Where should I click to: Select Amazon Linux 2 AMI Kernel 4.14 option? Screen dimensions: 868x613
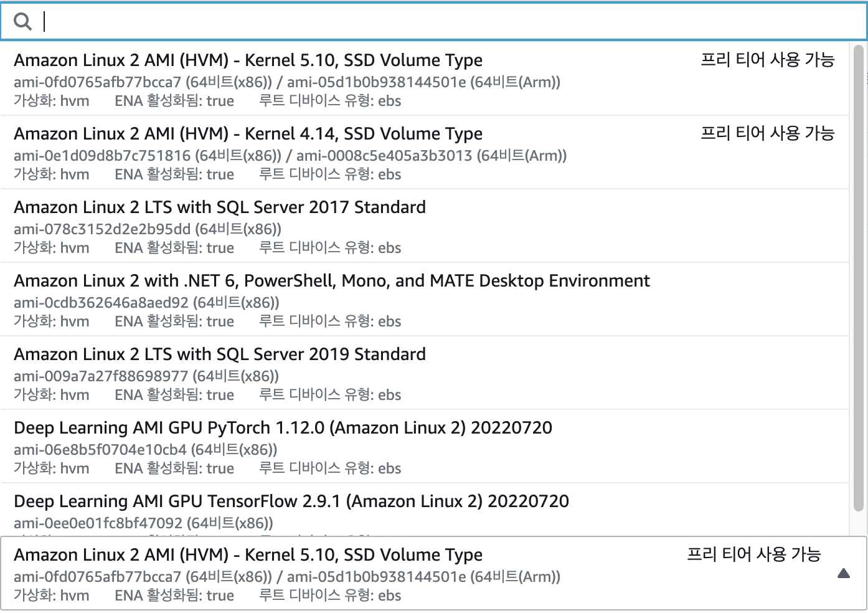tap(424, 153)
